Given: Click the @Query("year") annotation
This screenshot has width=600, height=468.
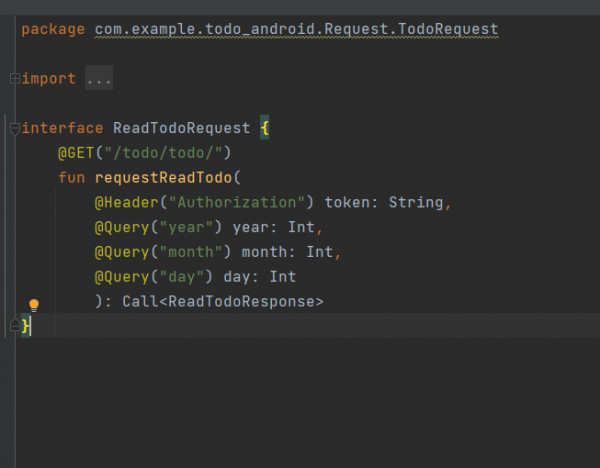Looking at the screenshot, I should coord(158,228).
